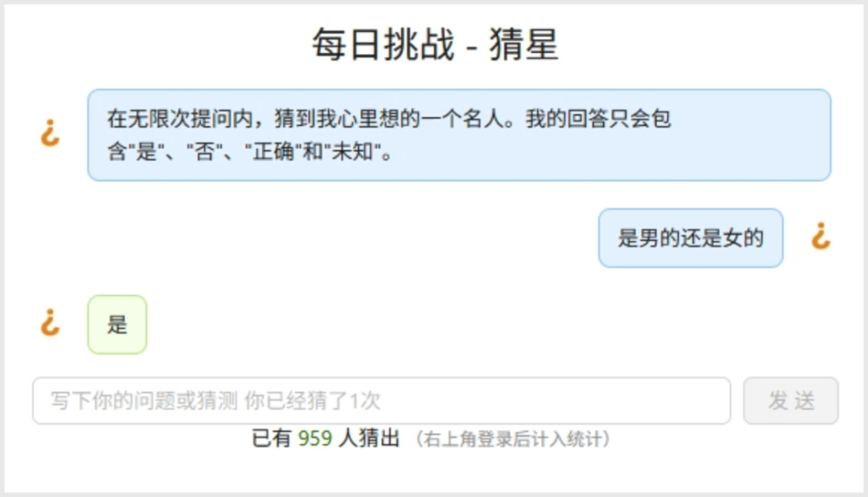Click the green 是 answer bubble
The image size is (868, 497).
pos(117,324)
